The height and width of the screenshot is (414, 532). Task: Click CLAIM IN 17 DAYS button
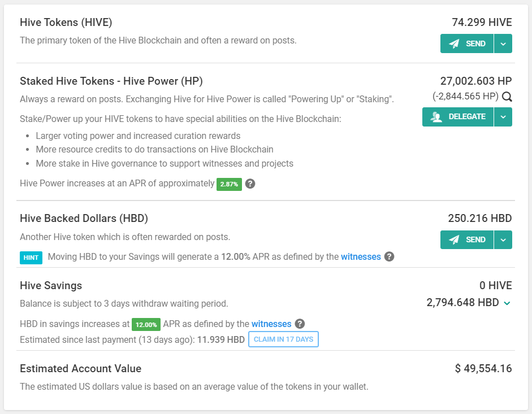click(x=283, y=339)
